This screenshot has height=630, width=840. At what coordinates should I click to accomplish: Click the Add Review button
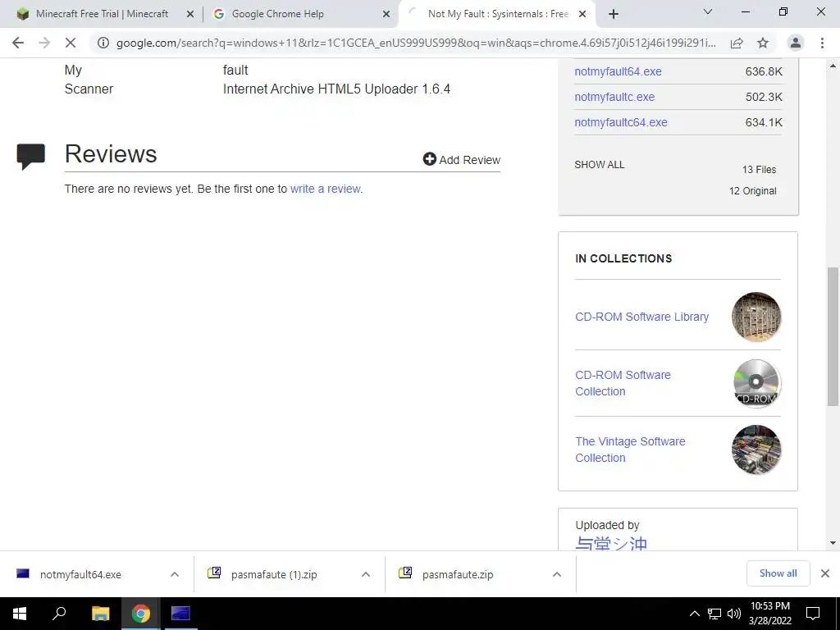point(461,160)
